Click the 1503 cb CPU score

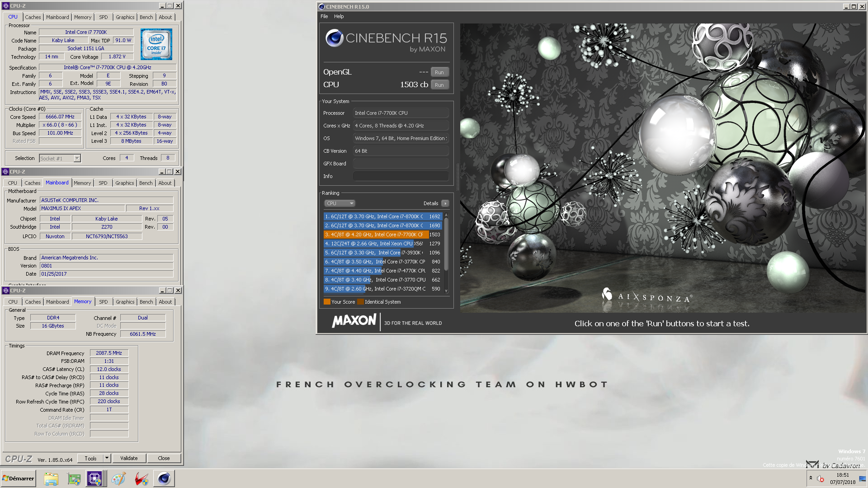pos(414,84)
